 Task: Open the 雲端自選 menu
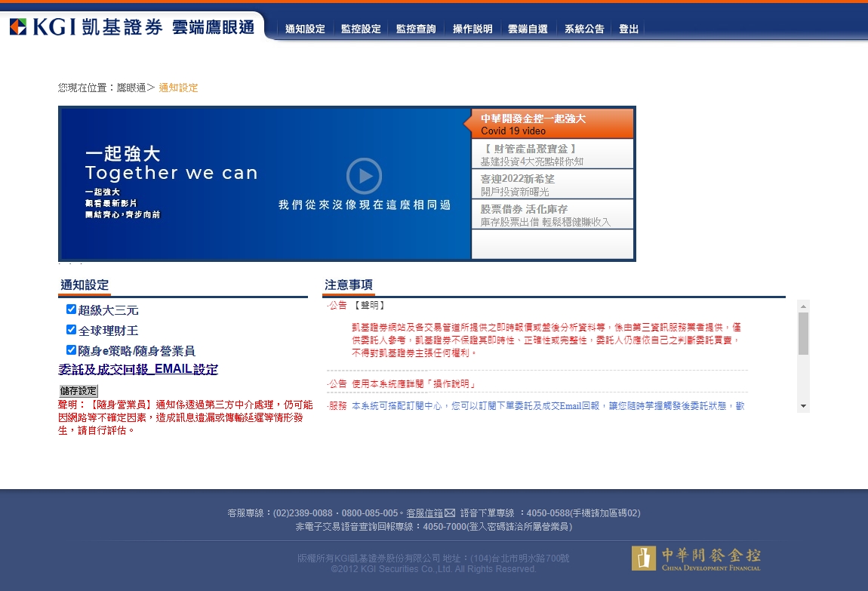pos(528,29)
